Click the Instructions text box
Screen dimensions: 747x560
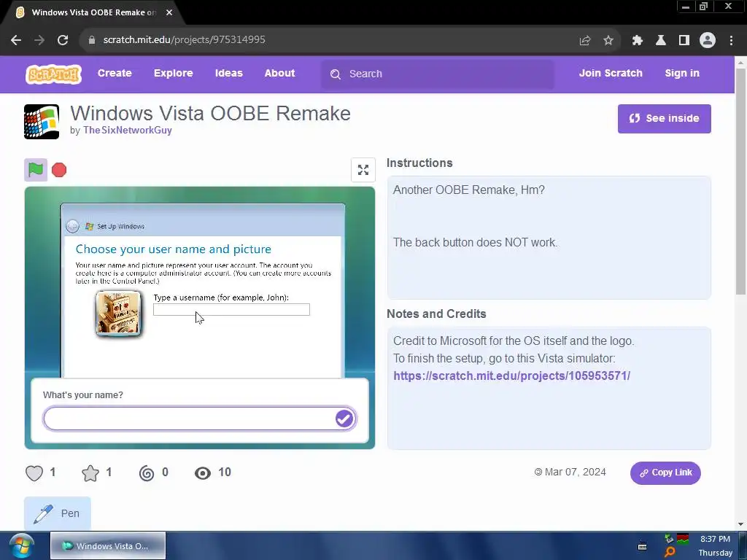(x=549, y=238)
